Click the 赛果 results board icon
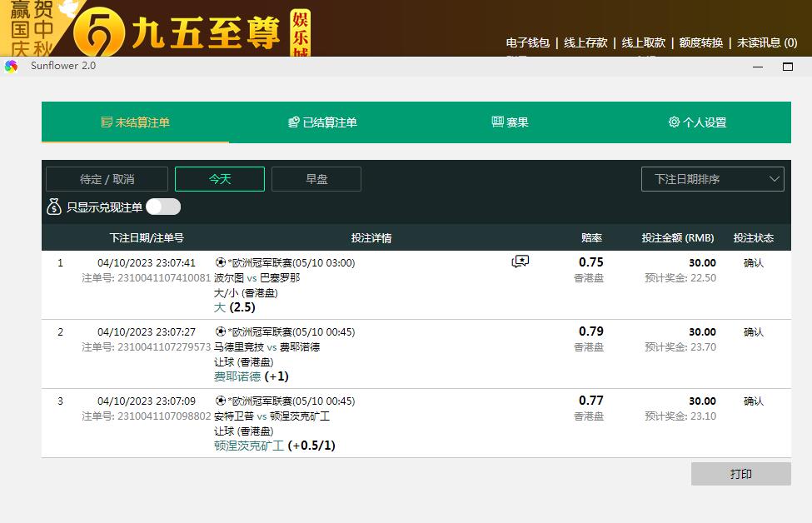Screen dimensions: 812x523 [x=497, y=122]
